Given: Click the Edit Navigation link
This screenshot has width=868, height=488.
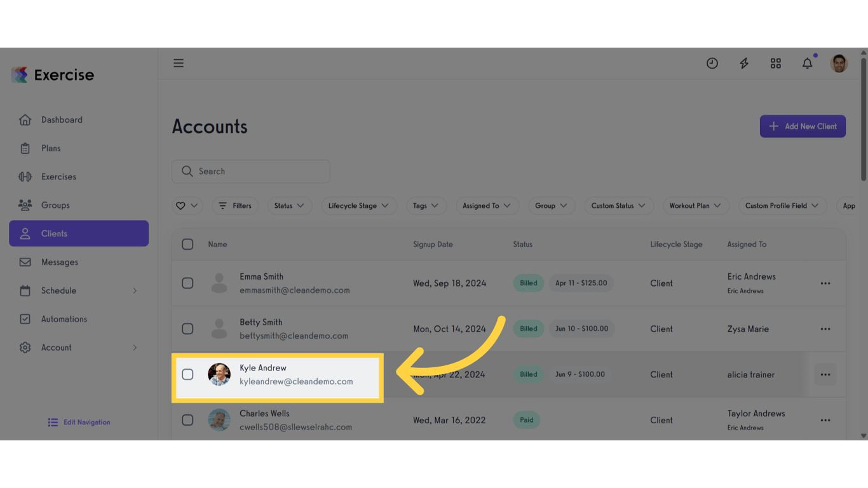Looking at the screenshot, I should 78,422.
